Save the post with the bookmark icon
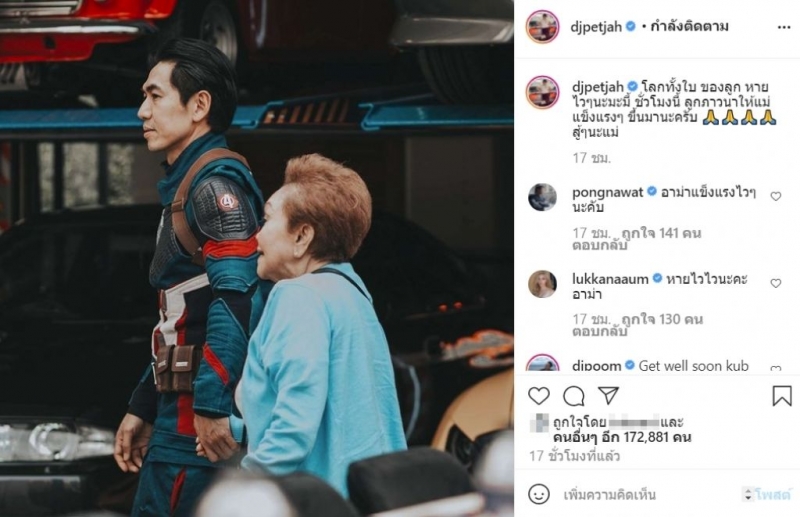Screen dimensions: 800x517 (782, 396)
